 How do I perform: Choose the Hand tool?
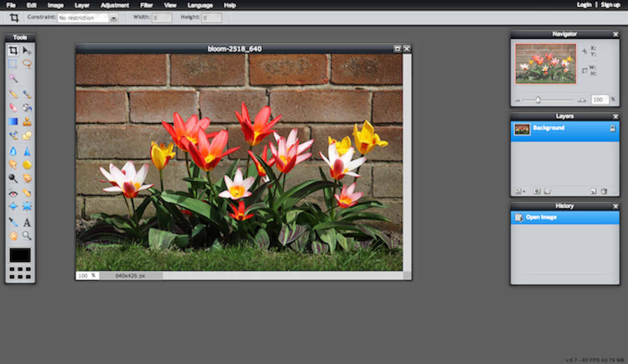pos(13,236)
